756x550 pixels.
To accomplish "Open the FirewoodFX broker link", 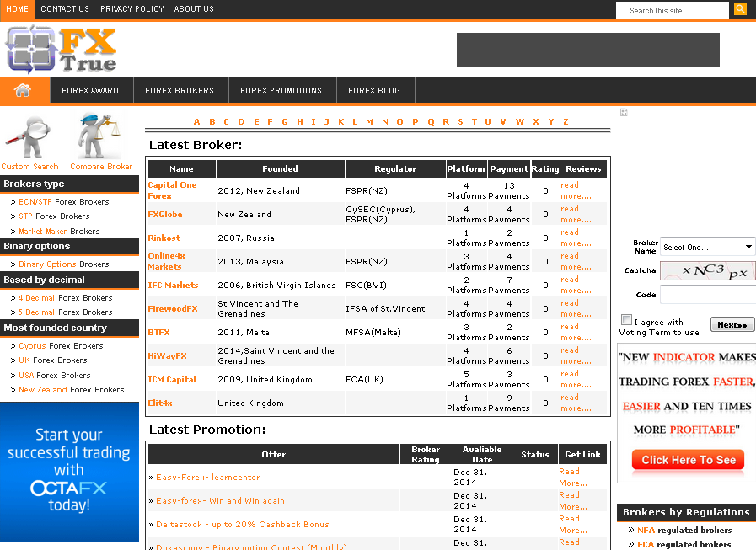I will [173, 308].
